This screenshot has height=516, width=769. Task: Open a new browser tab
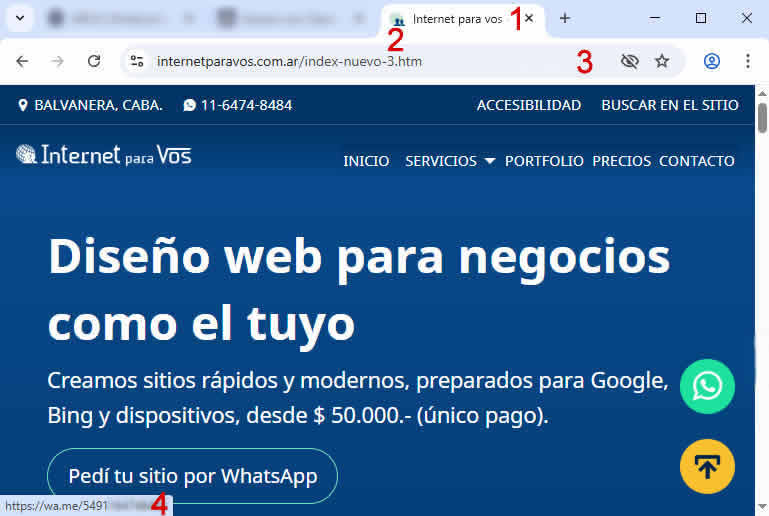click(564, 19)
